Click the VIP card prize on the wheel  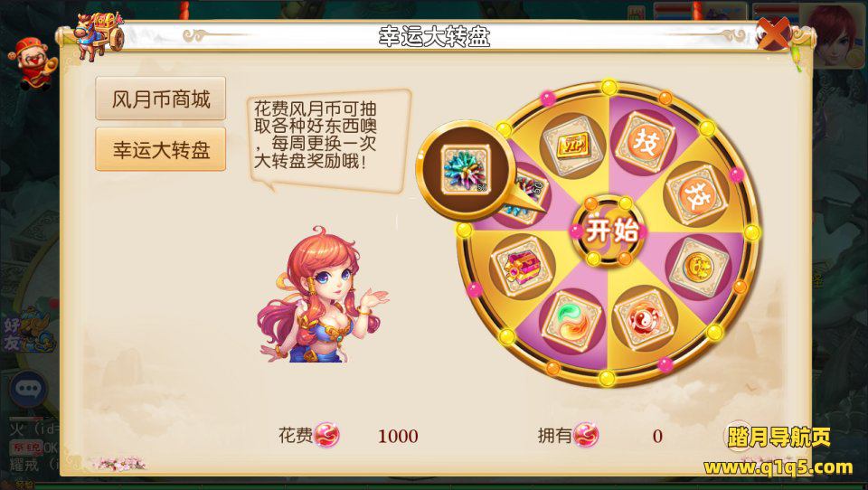click(571, 146)
